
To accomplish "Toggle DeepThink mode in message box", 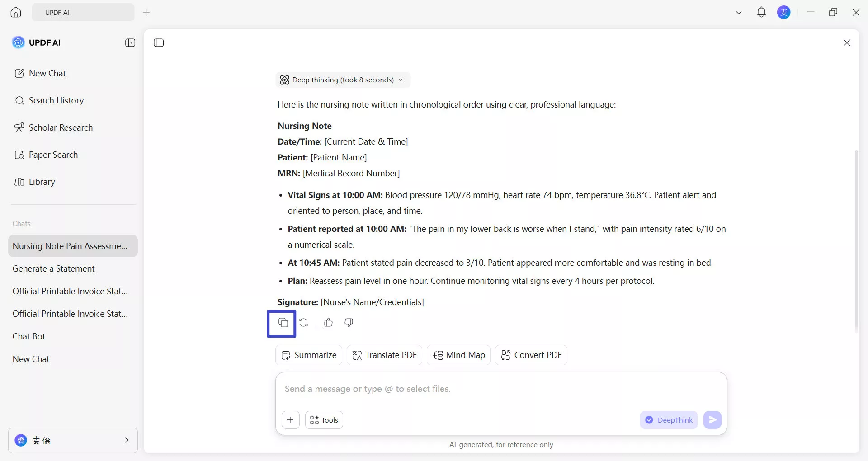I will [669, 420].
